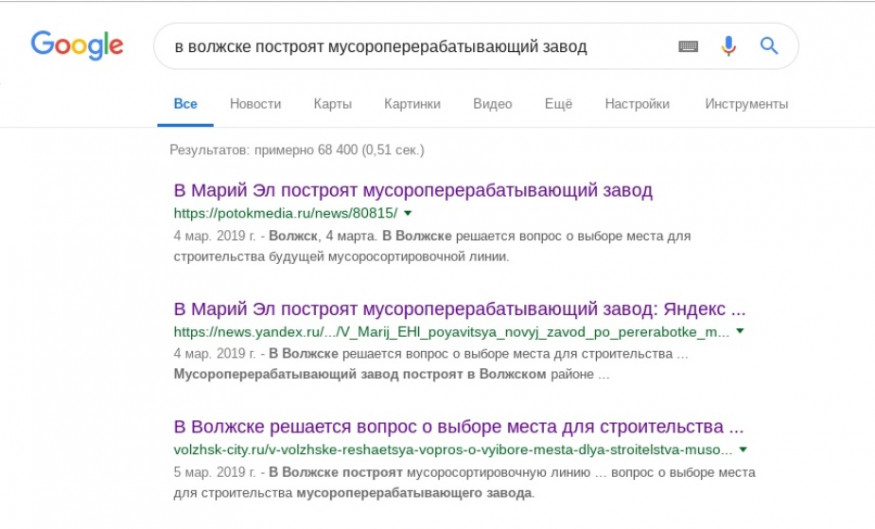The width and height of the screenshot is (875, 529).
Task: Switch to the Новости tab
Action: tap(255, 104)
